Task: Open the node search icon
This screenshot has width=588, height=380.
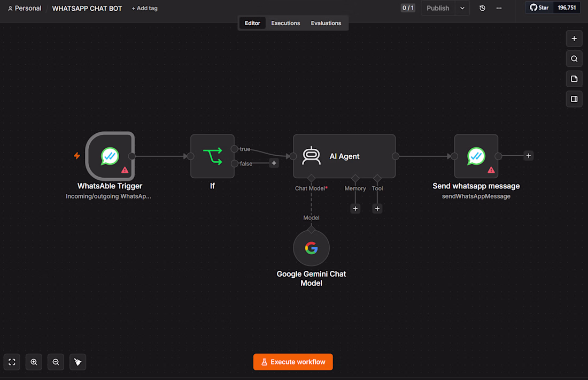Action: pyautogui.click(x=574, y=59)
